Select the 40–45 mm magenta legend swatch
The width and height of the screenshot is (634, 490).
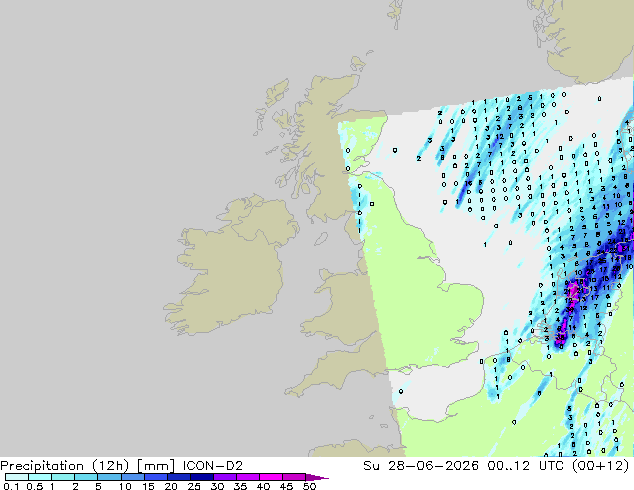click(271, 477)
